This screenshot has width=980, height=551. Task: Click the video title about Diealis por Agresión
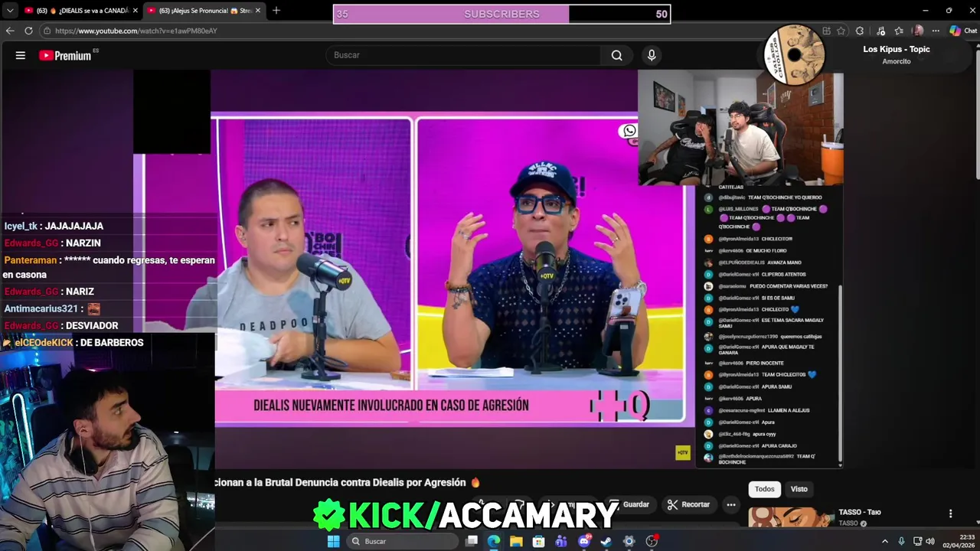click(x=348, y=482)
